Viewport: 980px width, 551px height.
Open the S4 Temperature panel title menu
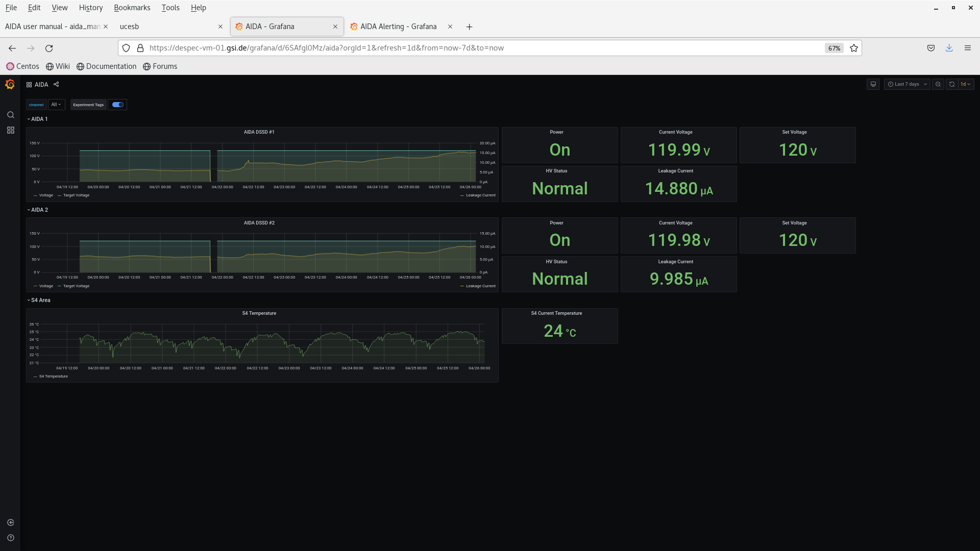pos(259,313)
